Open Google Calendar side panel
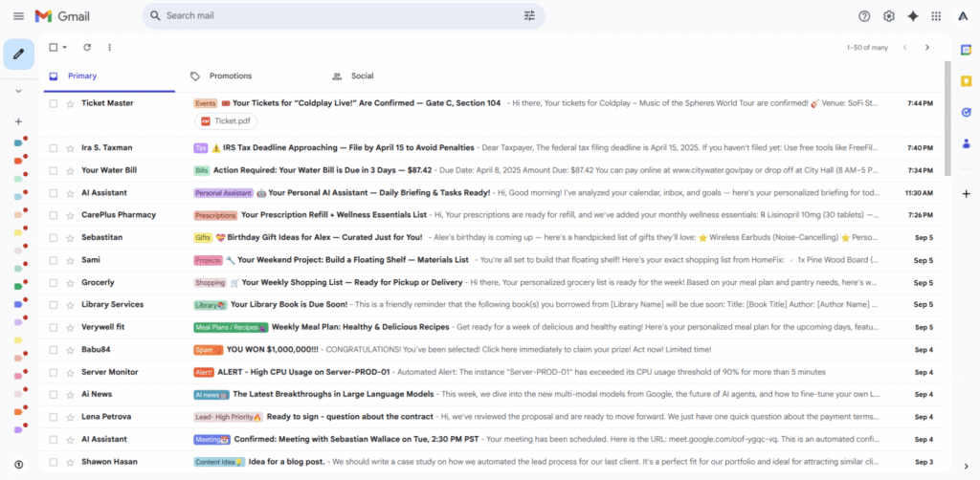The image size is (980, 480). tap(967, 50)
